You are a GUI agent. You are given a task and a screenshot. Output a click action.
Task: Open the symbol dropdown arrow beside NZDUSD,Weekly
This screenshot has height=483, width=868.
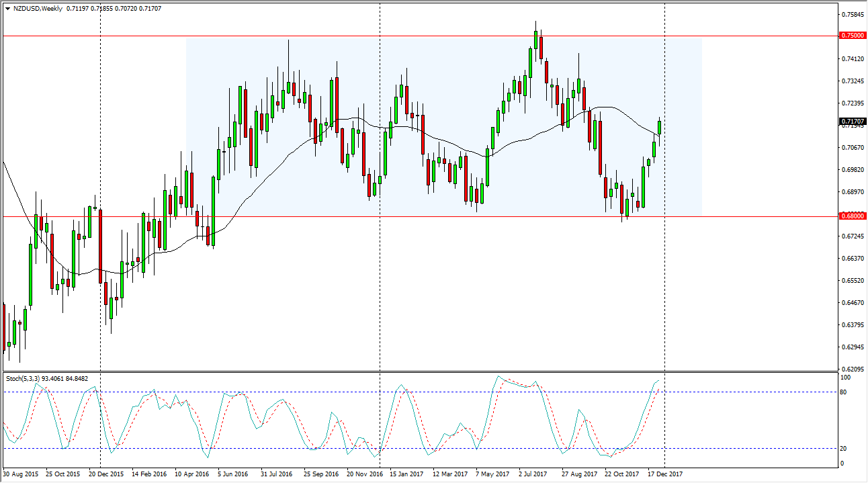(7, 10)
